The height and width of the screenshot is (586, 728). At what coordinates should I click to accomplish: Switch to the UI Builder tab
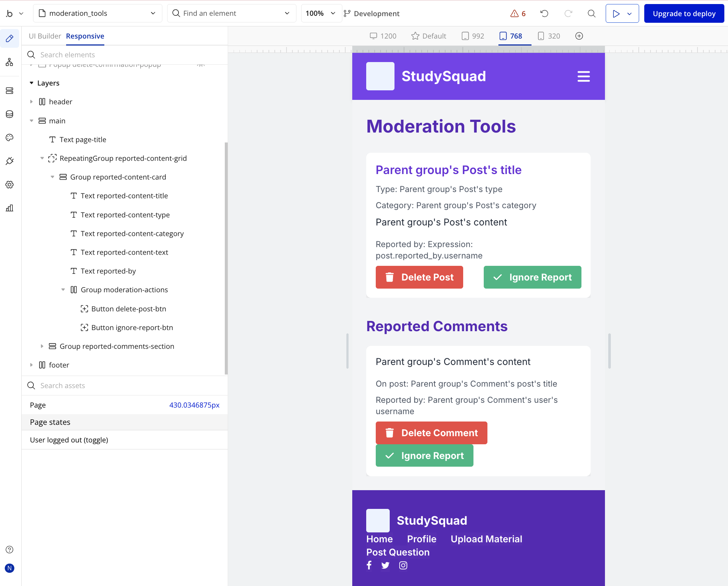pos(45,36)
